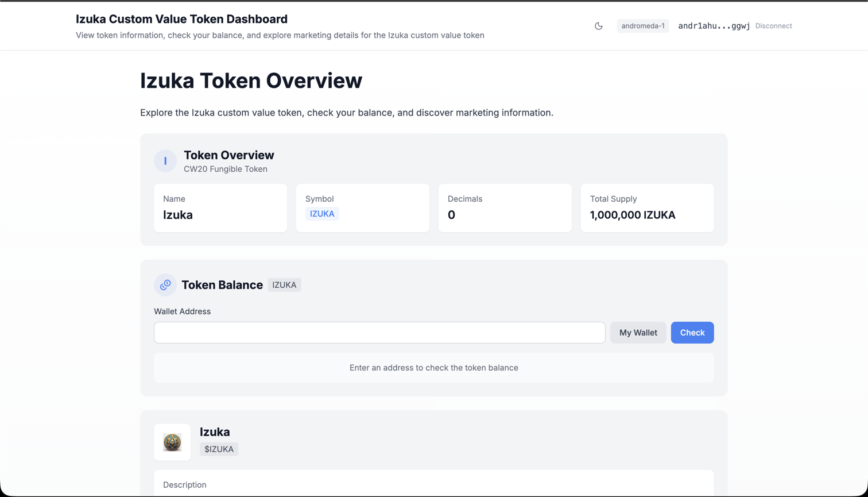Click the truncated wallet address andr1ahu...ggwj
Image resolution: width=868 pixels, height=497 pixels.
pos(714,25)
